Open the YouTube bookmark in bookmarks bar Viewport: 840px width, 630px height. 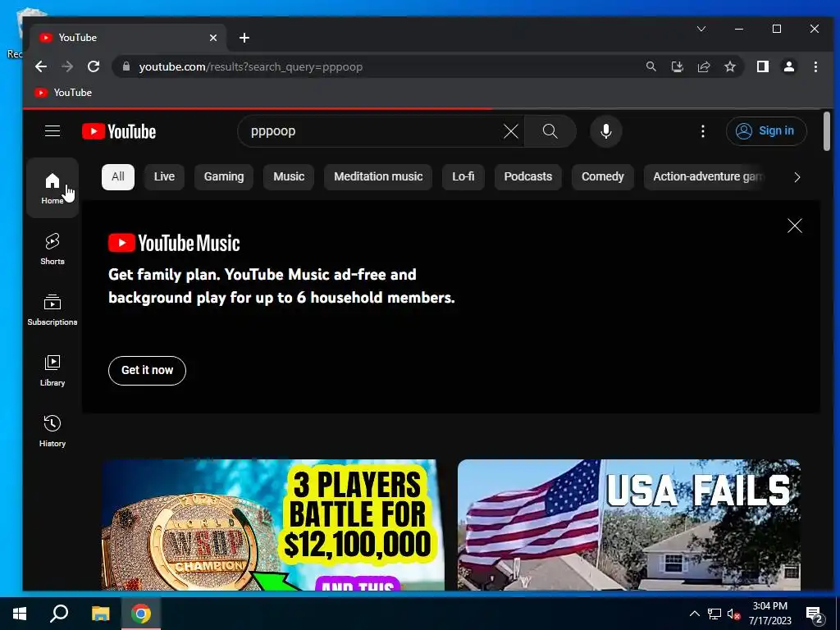(x=63, y=93)
